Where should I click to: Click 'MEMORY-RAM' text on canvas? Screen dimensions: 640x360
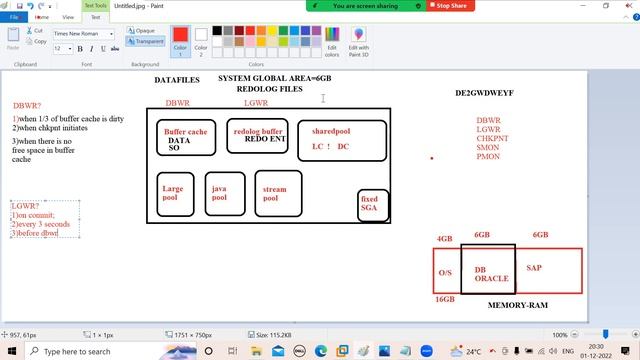click(518, 305)
